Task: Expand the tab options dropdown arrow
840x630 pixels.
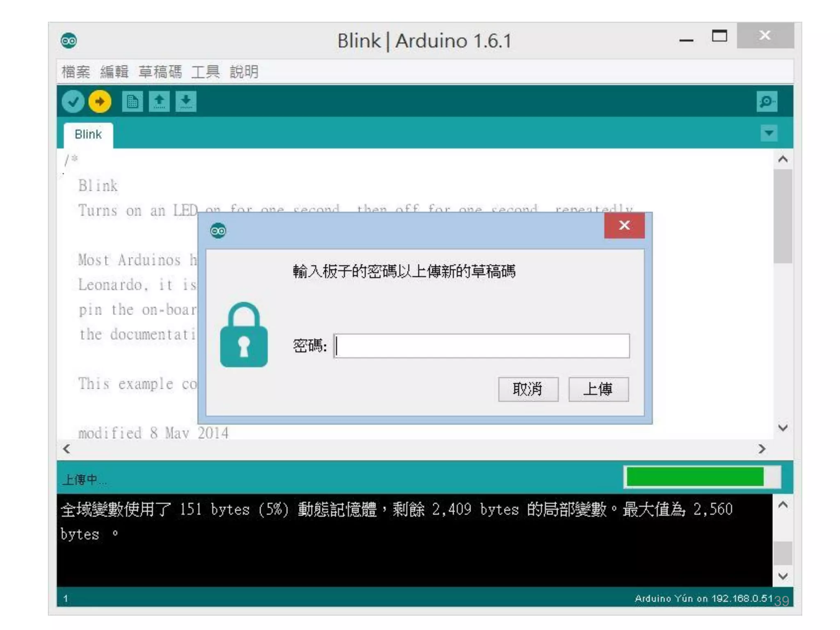Action: (x=769, y=133)
